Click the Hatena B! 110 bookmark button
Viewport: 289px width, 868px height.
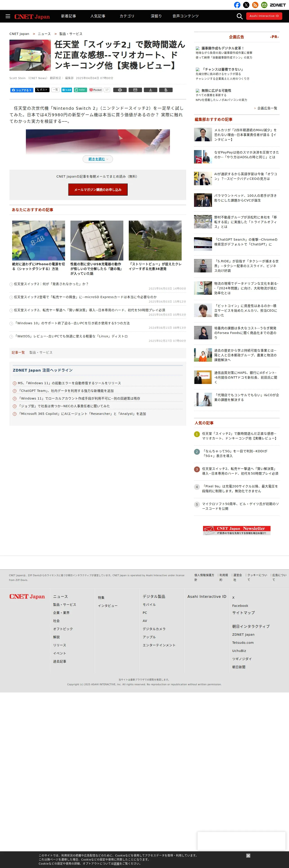pyautogui.click(x=67, y=90)
